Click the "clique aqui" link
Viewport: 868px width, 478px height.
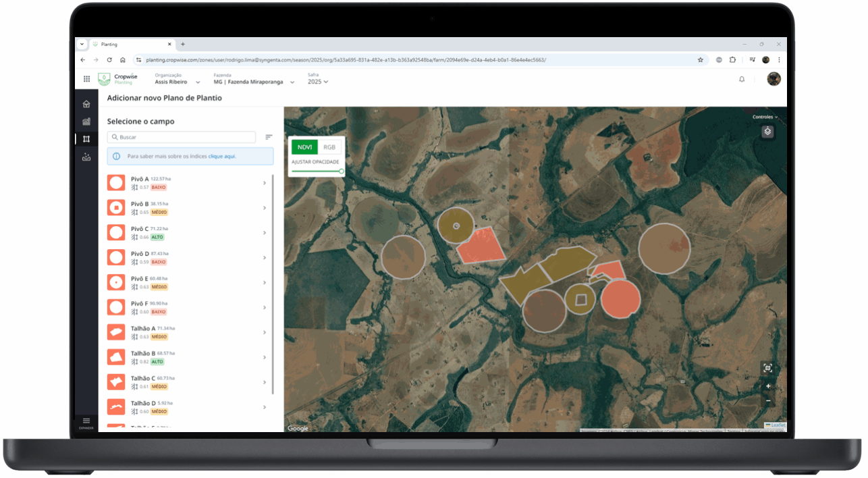[x=222, y=156]
